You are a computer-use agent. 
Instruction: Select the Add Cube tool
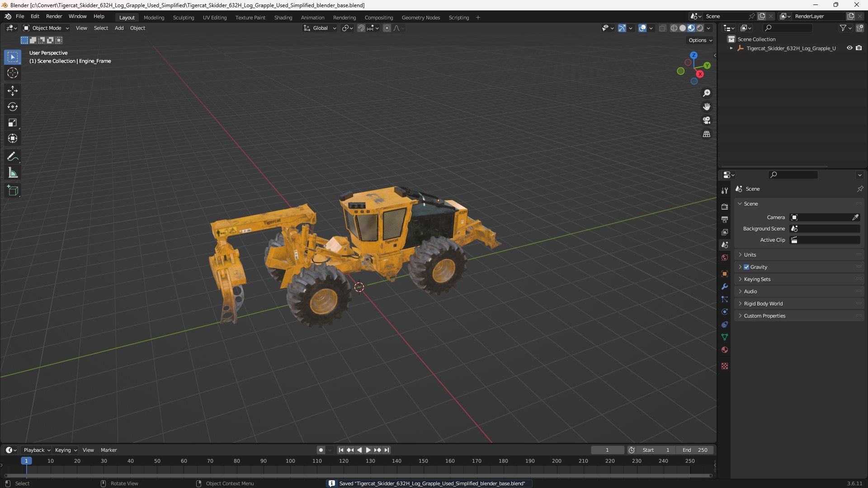point(13,191)
